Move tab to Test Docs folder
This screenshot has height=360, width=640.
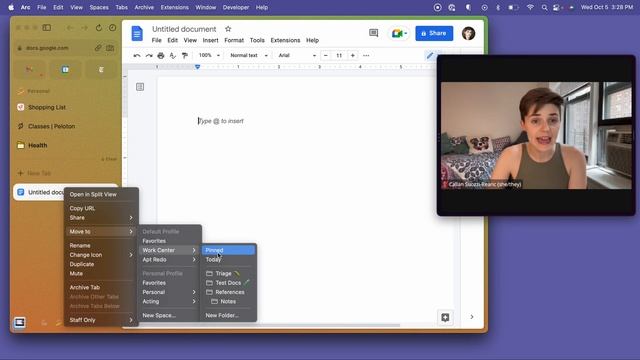click(229, 283)
